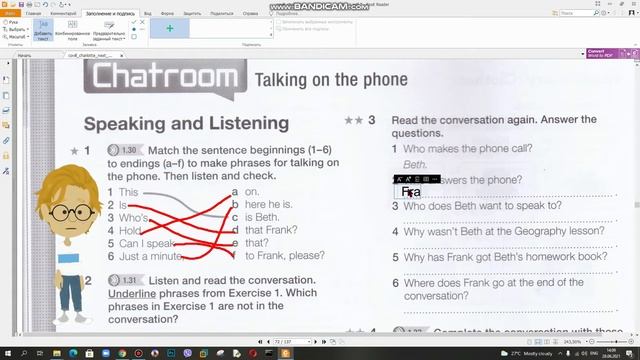Screen dimensions: 640x360
Task: Open Google Chrome from the taskbar
Action: pos(122,353)
